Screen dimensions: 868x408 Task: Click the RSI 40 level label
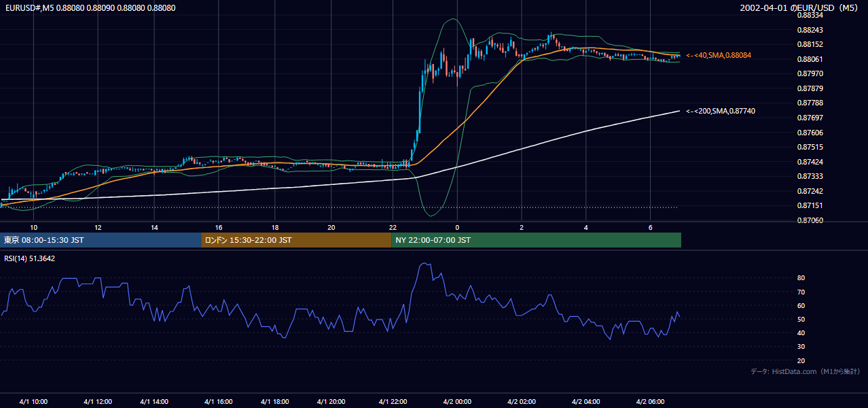(x=801, y=333)
